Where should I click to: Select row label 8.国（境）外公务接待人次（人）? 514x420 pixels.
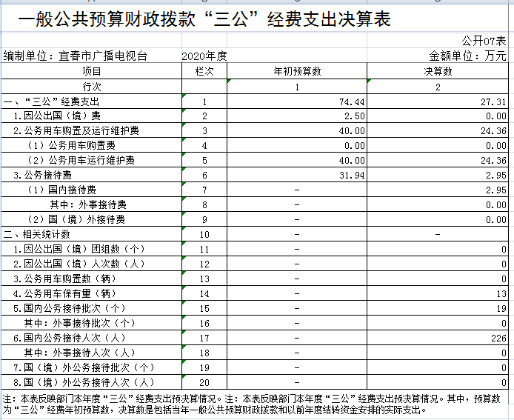point(84,382)
